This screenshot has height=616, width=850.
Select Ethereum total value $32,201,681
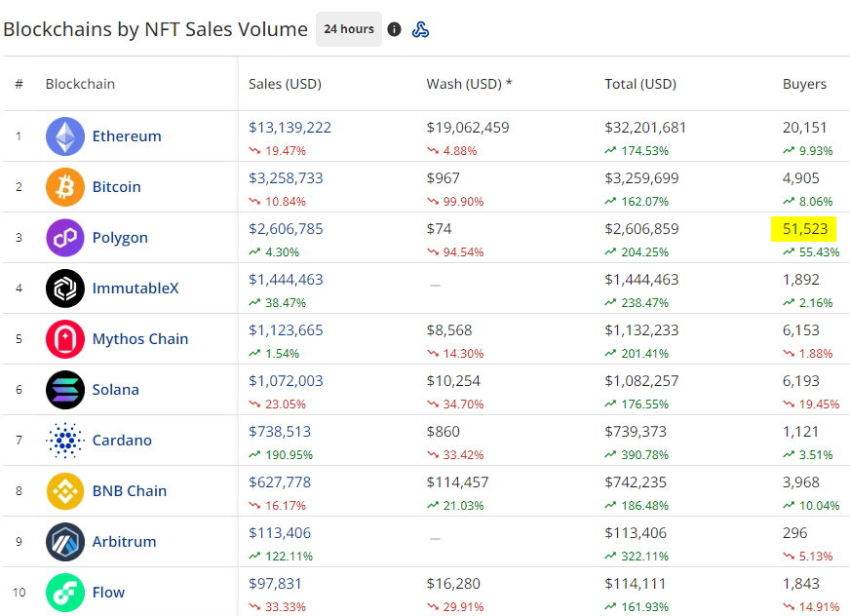[x=645, y=128]
